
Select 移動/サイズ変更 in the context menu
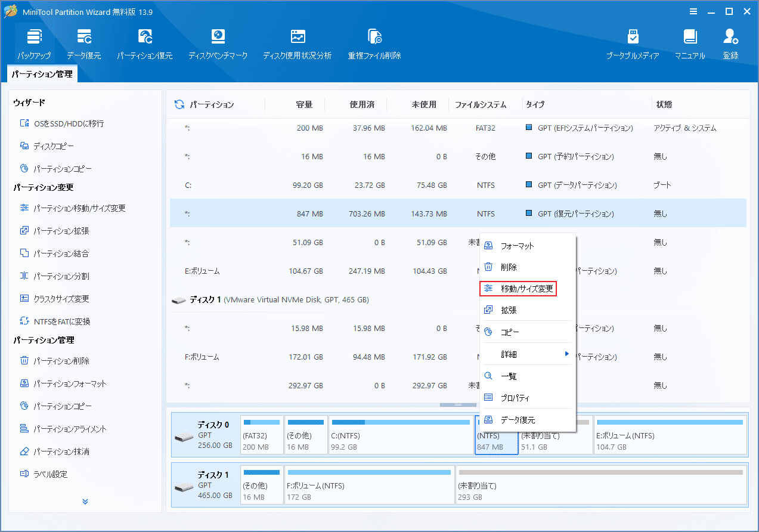pyautogui.click(x=518, y=289)
